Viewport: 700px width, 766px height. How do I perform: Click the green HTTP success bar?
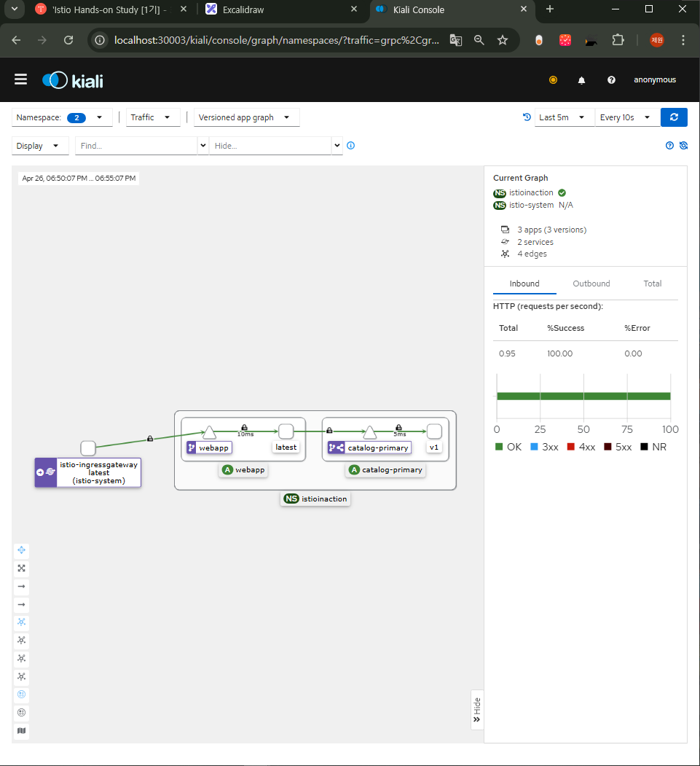click(x=583, y=396)
